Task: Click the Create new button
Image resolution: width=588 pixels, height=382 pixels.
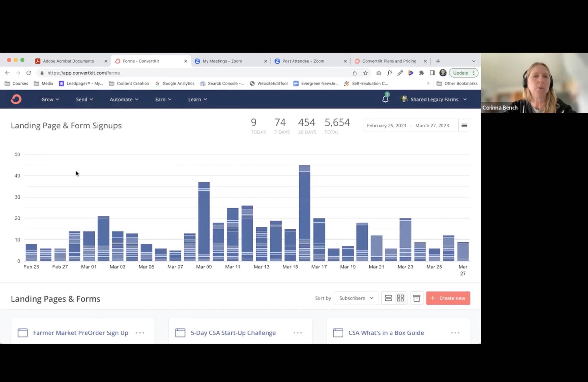Action: tap(448, 298)
